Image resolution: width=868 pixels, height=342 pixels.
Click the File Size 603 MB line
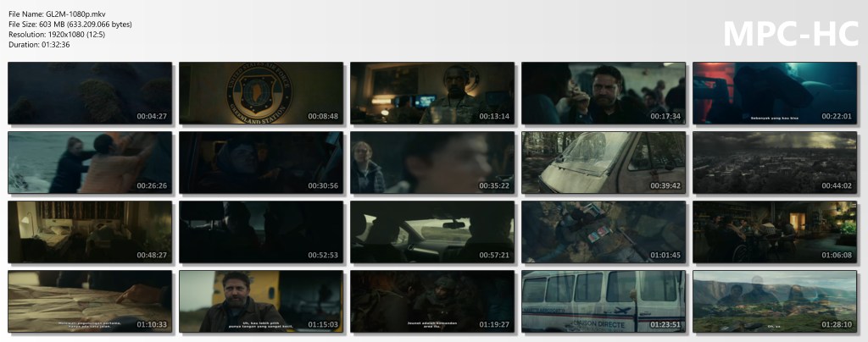[x=70, y=25]
